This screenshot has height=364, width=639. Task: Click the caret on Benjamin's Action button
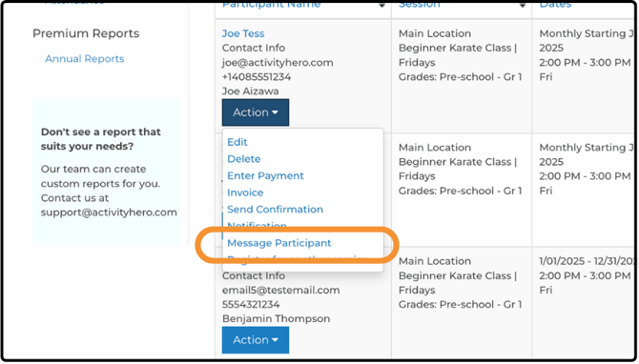click(x=275, y=340)
